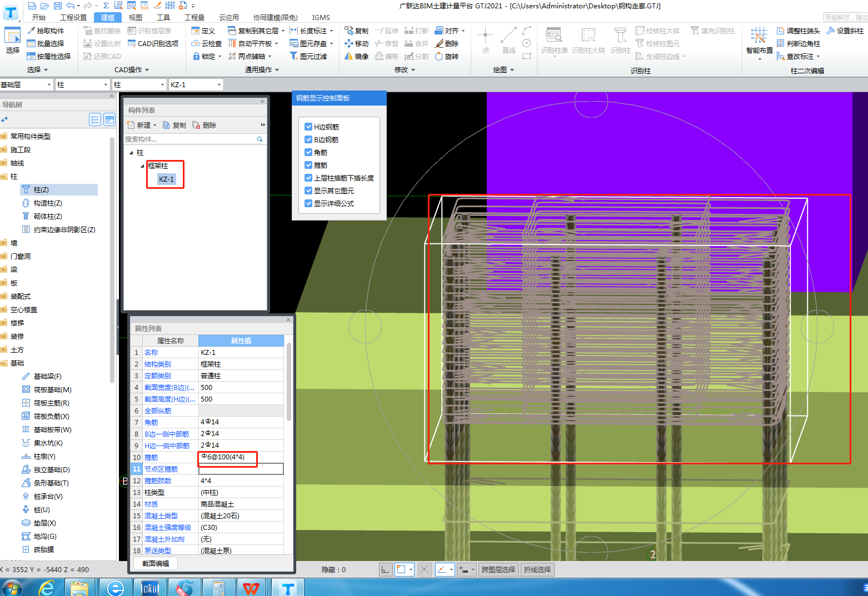
Task: Switch to the 工具 tools tab
Action: pos(163,17)
